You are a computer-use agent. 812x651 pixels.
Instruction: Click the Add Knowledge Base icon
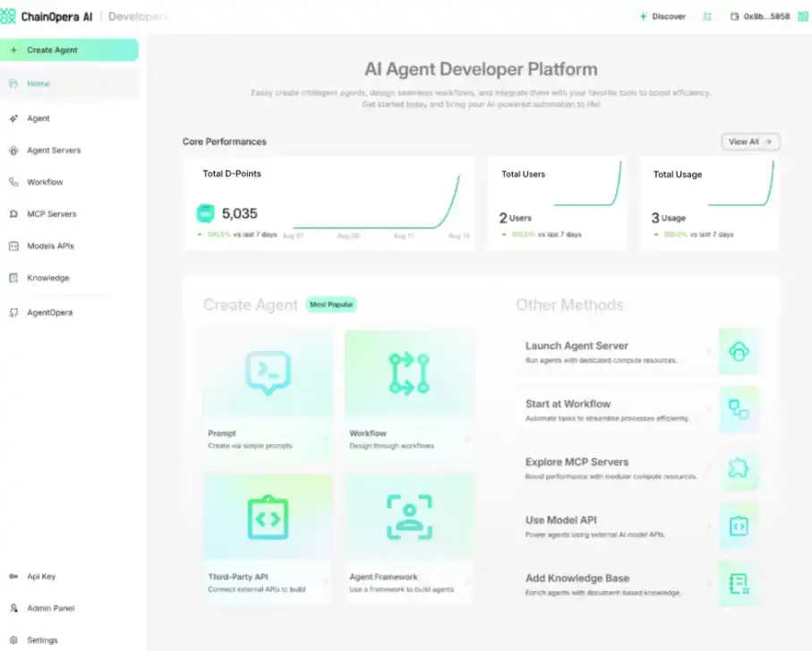739,584
